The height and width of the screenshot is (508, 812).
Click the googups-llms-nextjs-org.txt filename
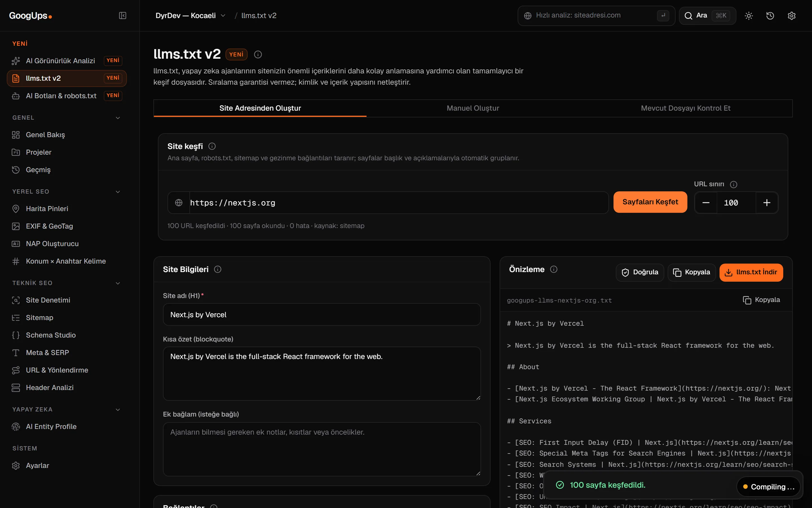[559, 300]
